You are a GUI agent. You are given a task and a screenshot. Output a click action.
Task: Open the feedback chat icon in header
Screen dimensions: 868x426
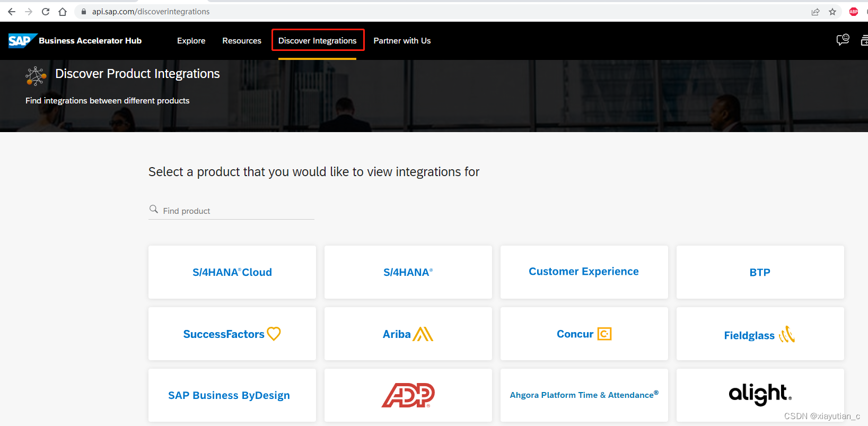(x=843, y=40)
